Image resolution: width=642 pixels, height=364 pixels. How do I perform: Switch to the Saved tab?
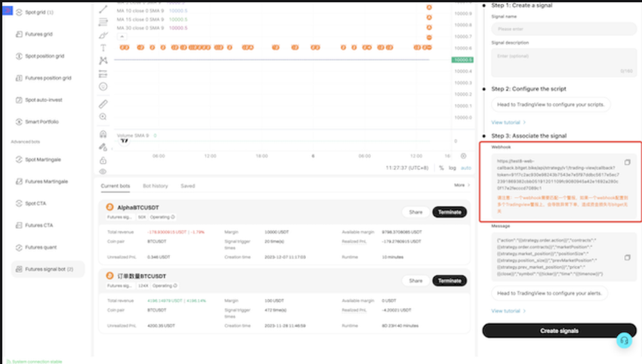[188, 186]
